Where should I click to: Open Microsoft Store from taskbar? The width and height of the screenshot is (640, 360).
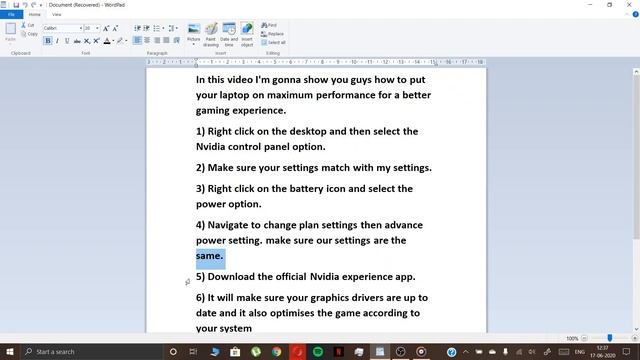pos(235,351)
